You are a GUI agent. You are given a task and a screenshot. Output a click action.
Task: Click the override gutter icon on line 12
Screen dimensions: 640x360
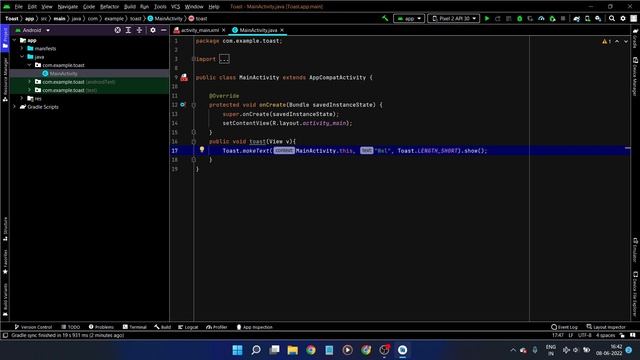pos(183,105)
